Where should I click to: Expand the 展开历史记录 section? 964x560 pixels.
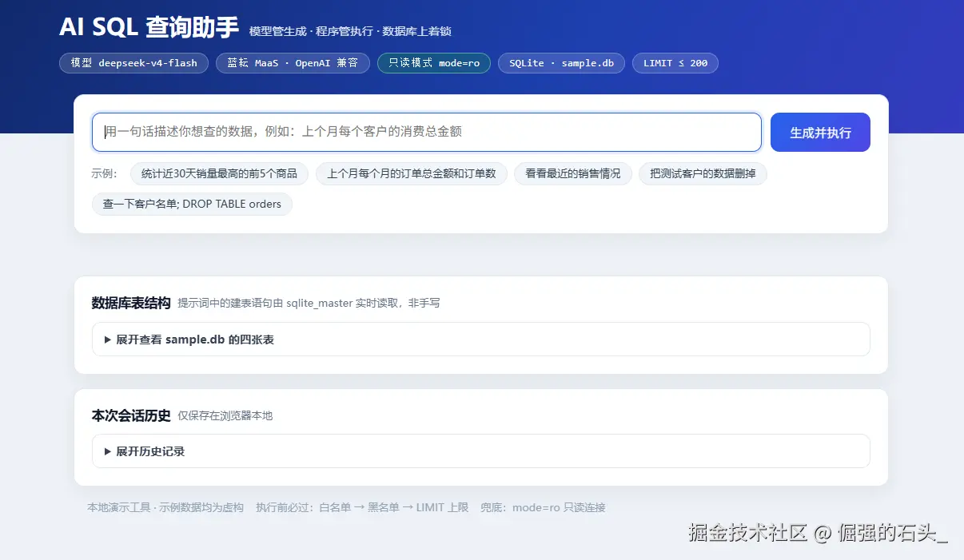tap(481, 451)
